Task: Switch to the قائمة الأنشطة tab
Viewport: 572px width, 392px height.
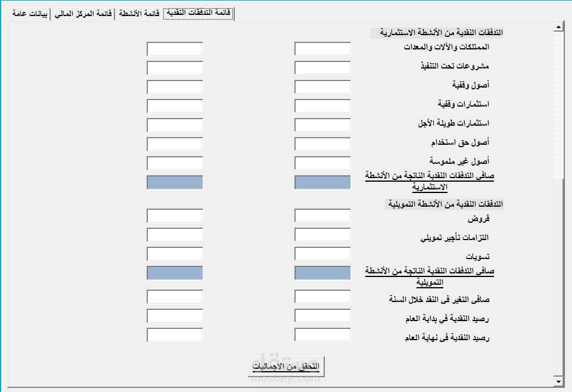Action: click(139, 14)
